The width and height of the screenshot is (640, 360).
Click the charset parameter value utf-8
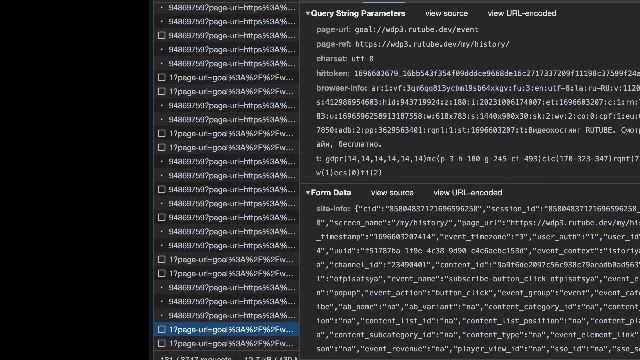coord(362,59)
